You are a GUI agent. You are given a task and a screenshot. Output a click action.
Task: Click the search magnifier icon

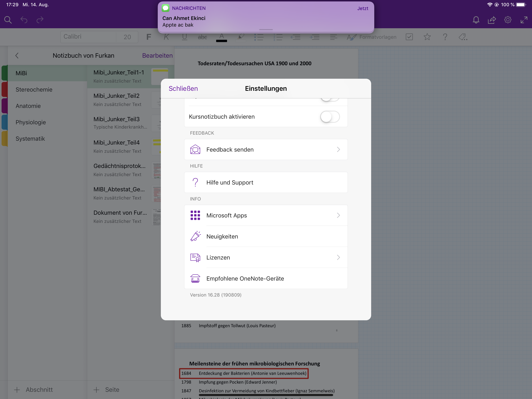click(8, 20)
